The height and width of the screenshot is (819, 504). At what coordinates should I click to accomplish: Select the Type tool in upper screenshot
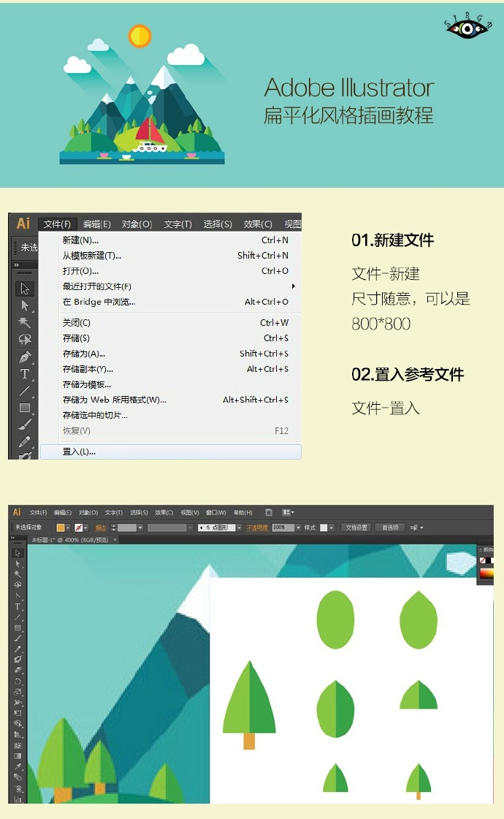coord(25,374)
